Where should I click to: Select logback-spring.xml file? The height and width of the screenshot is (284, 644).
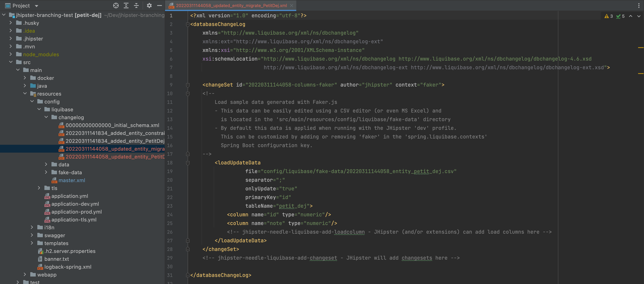coord(68,267)
